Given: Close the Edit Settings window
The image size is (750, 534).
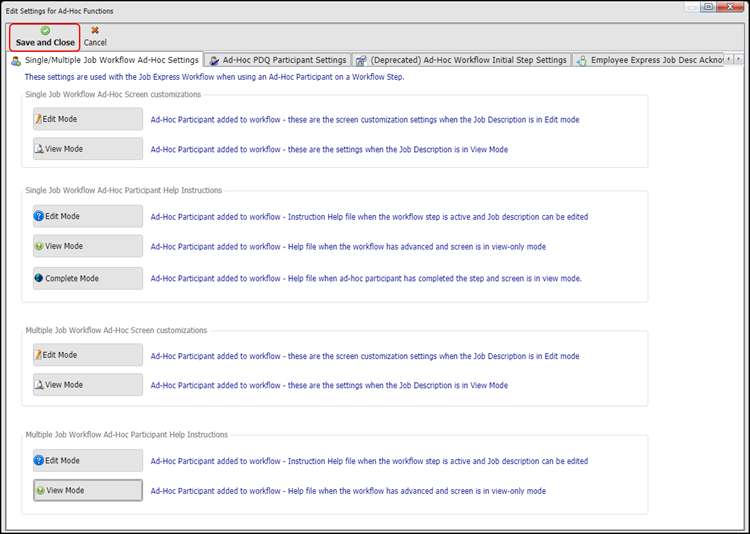Looking at the screenshot, I should click(x=731, y=7).
